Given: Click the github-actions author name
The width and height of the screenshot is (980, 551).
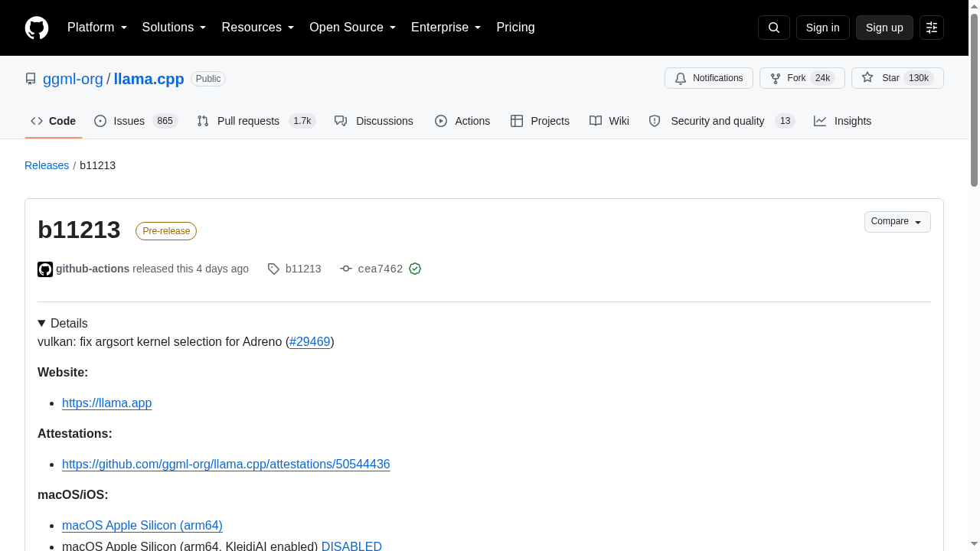Looking at the screenshot, I should (93, 269).
